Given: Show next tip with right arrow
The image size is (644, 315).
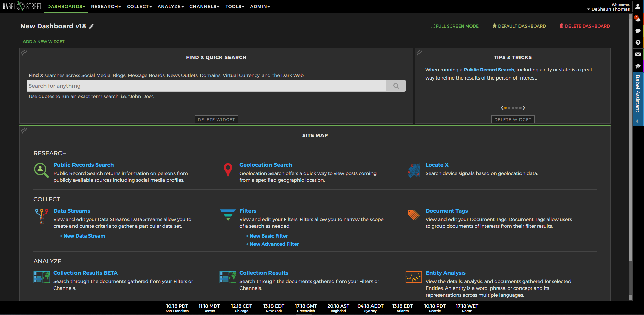Looking at the screenshot, I should click(x=524, y=108).
